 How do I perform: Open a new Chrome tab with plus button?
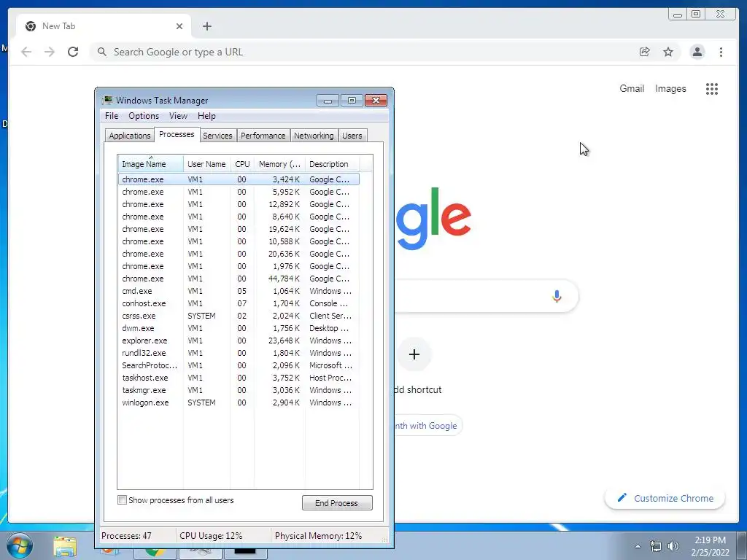[206, 26]
